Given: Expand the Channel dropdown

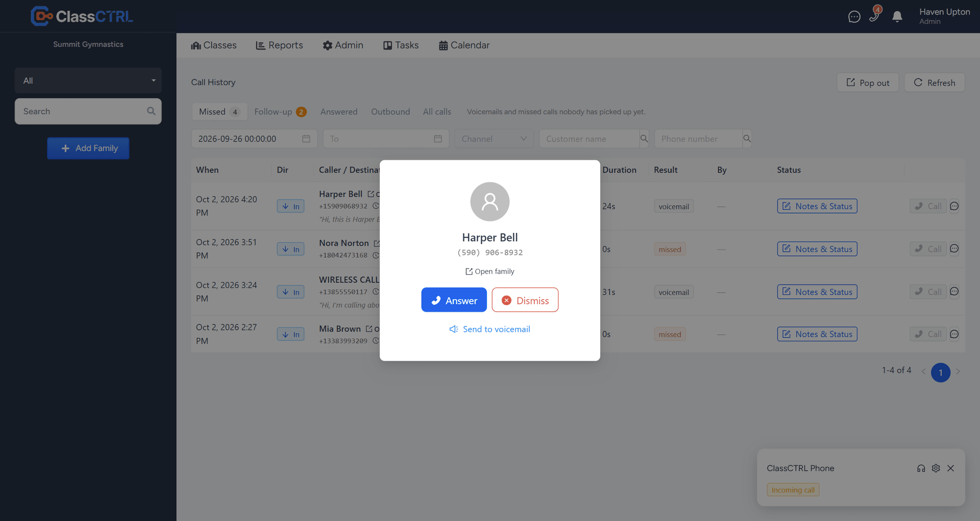Looking at the screenshot, I should [x=494, y=139].
